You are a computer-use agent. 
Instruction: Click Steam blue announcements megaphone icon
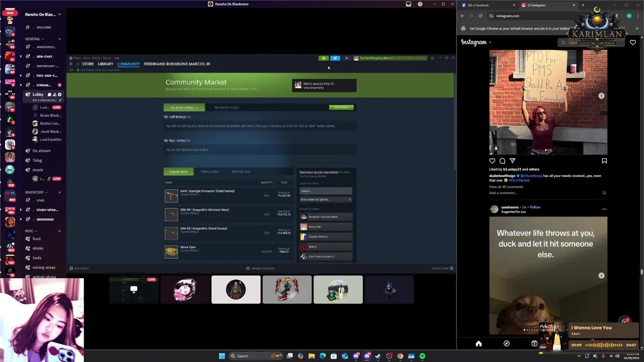tap(335, 58)
